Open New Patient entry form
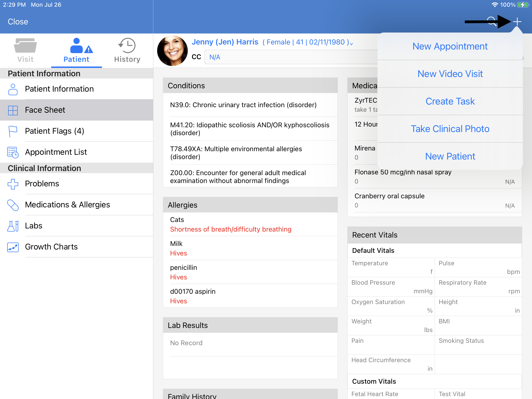This screenshot has width=532, height=399. pos(450,156)
